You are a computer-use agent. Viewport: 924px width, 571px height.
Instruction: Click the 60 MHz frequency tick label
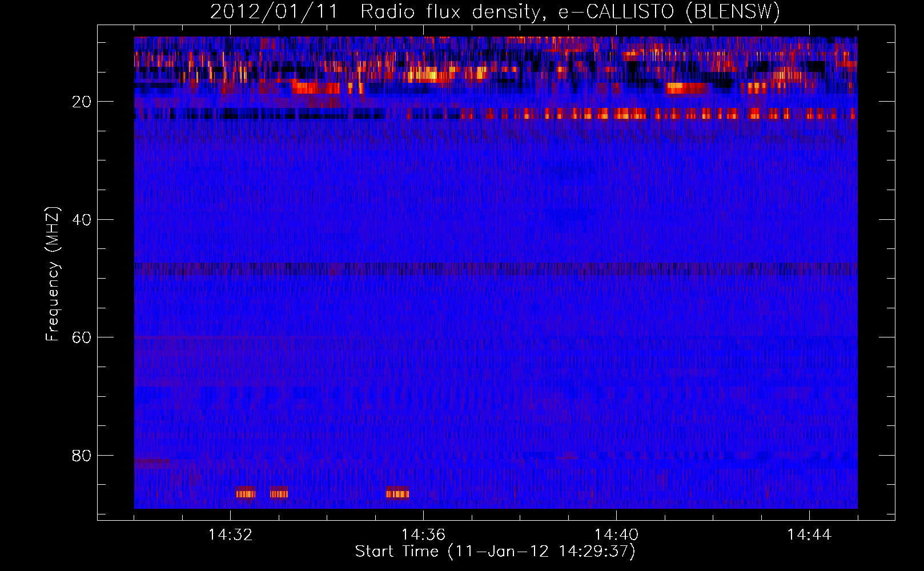(82, 337)
